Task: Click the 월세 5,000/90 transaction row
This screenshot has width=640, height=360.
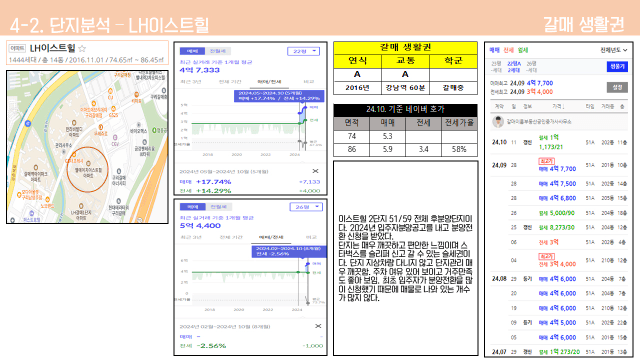Action: (x=559, y=213)
